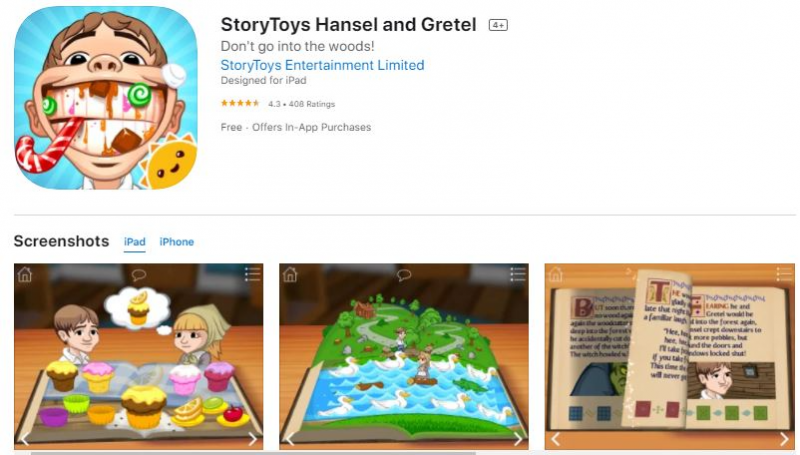Screen dimensions: 800x455
Task: Switch to the iPhone screenshots tab
Action: [x=177, y=242]
